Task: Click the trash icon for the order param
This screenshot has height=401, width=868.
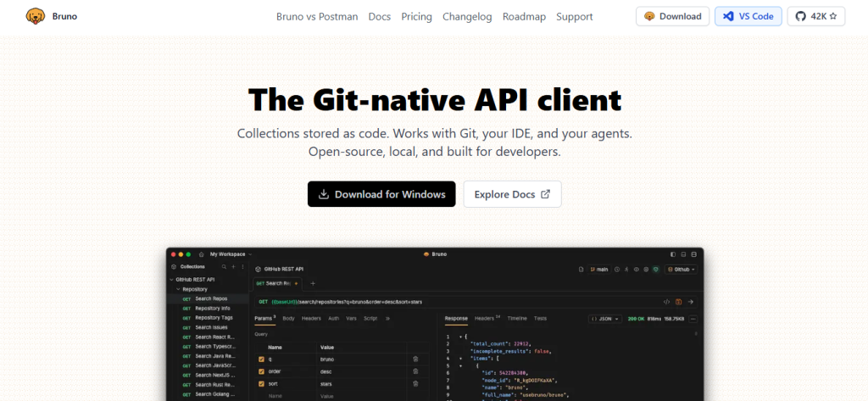Action: [415, 371]
